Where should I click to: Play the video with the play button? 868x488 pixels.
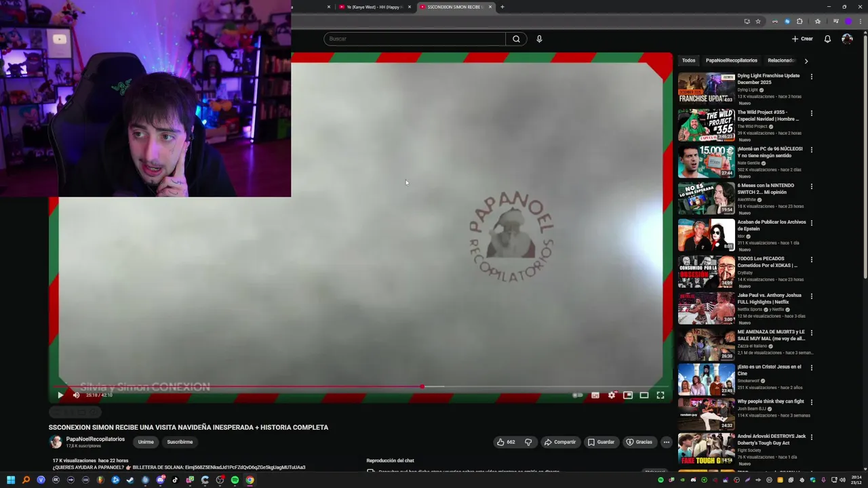coord(60,395)
